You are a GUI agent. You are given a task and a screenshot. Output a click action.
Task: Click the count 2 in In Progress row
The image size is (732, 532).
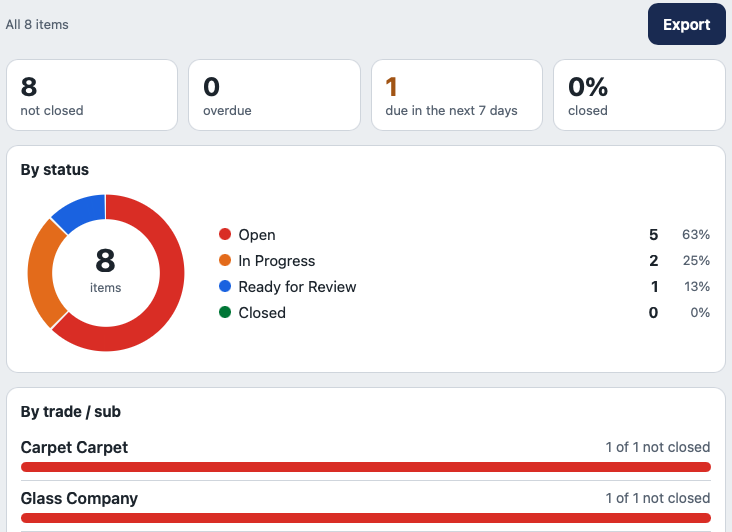tap(654, 260)
